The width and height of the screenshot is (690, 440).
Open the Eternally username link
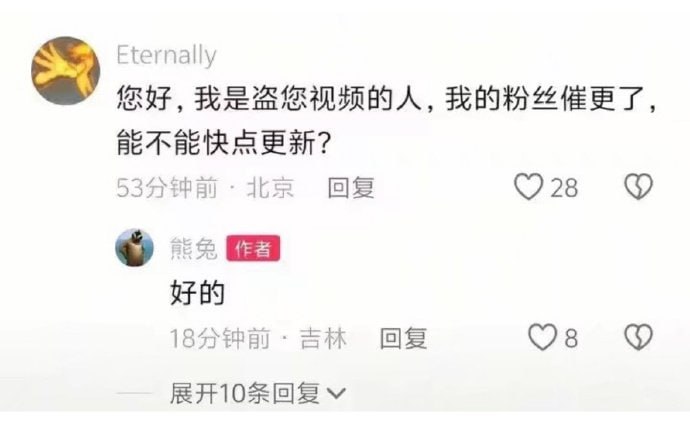166,56
